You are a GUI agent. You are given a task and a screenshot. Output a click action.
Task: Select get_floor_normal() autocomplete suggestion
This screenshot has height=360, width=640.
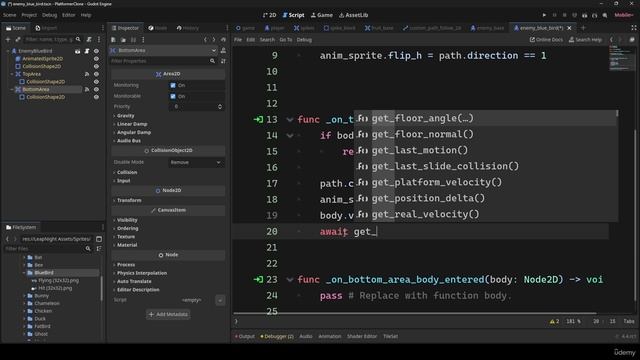(x=486, y=134)
